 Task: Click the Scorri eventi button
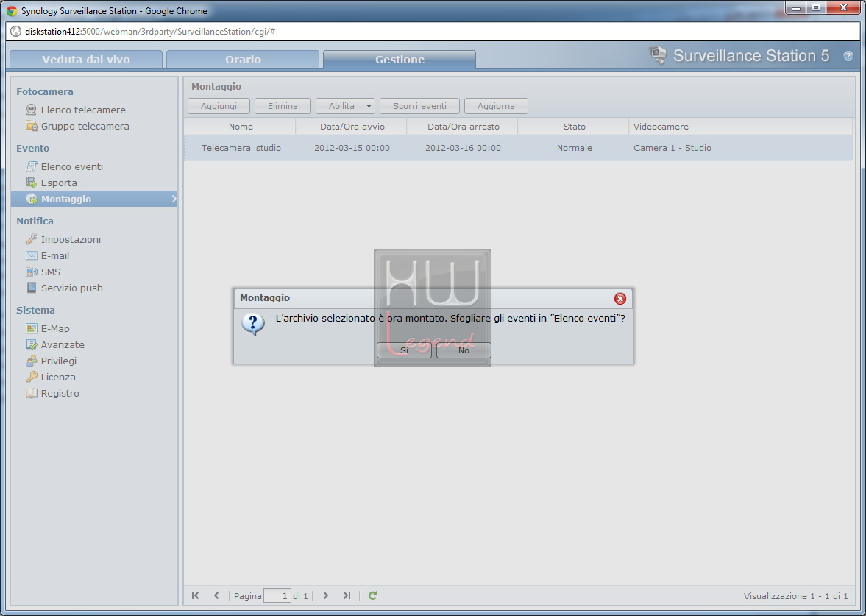[419, 105]
